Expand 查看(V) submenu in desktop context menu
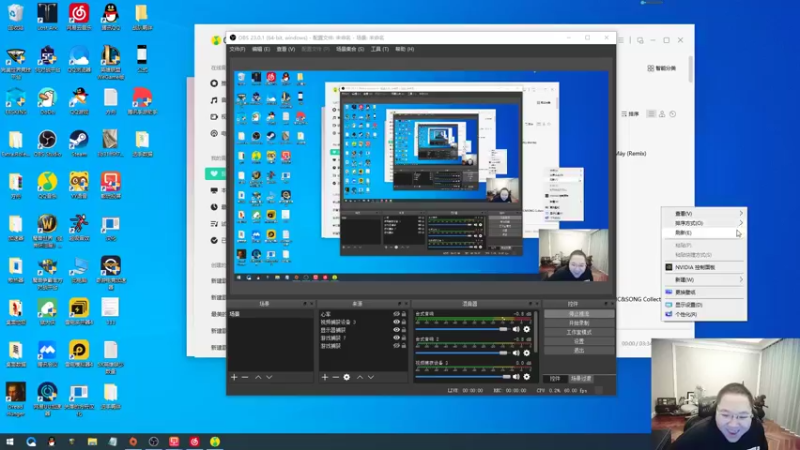 coord(704,213)
